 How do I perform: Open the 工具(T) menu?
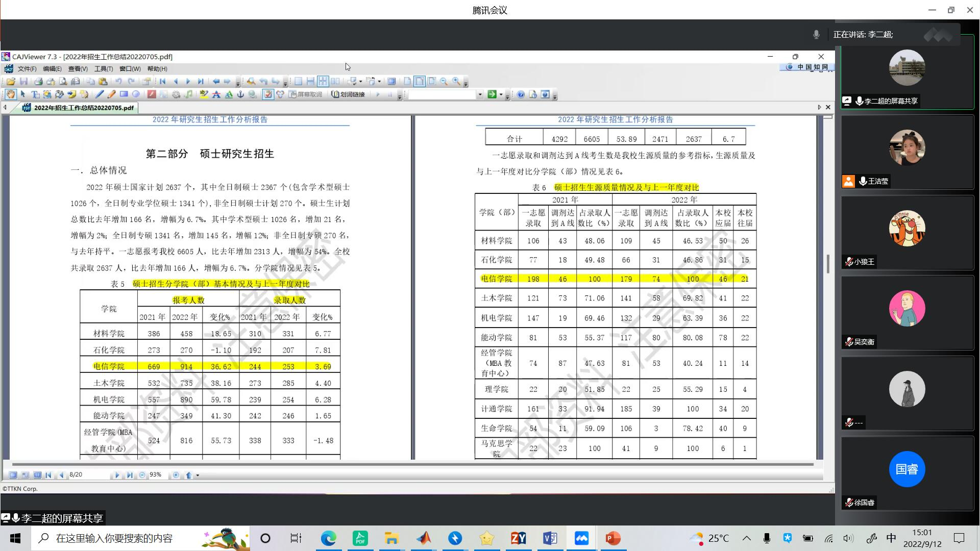(x=103, y=69)
